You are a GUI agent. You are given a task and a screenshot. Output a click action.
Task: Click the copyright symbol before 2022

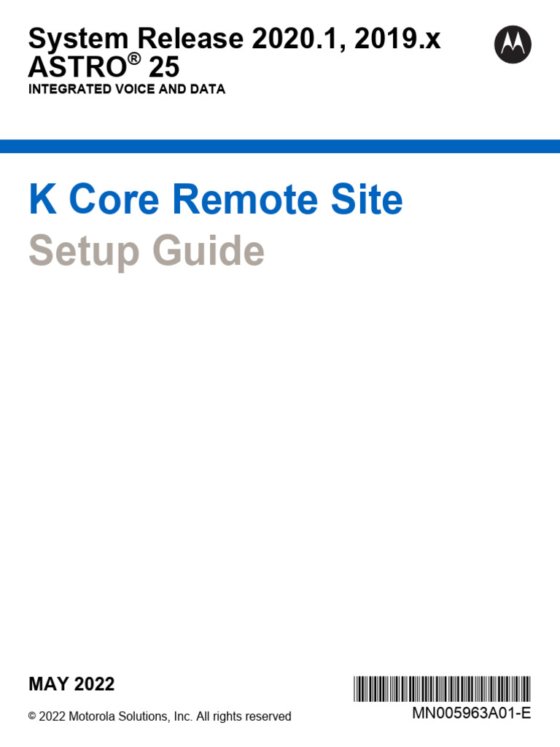click(32, 717)
